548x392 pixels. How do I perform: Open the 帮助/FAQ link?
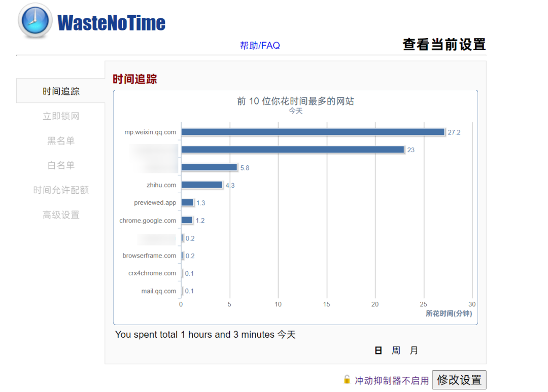coord(260,46)
